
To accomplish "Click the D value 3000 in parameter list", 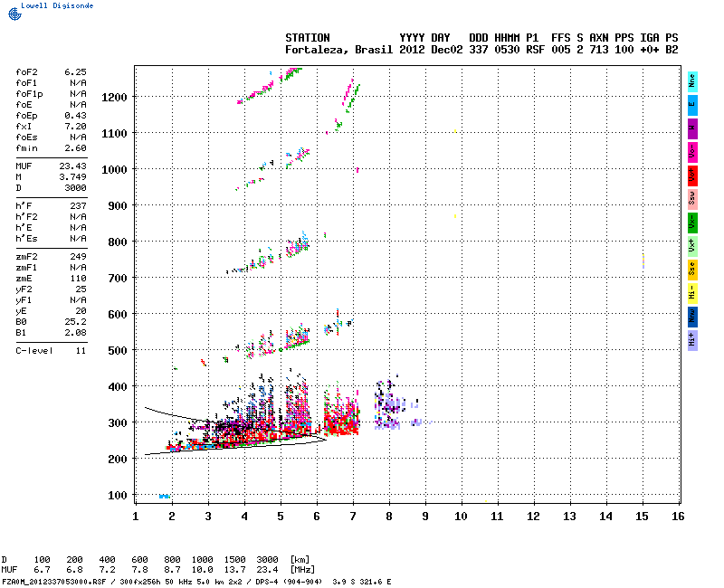I will click(x=75, y=188).
